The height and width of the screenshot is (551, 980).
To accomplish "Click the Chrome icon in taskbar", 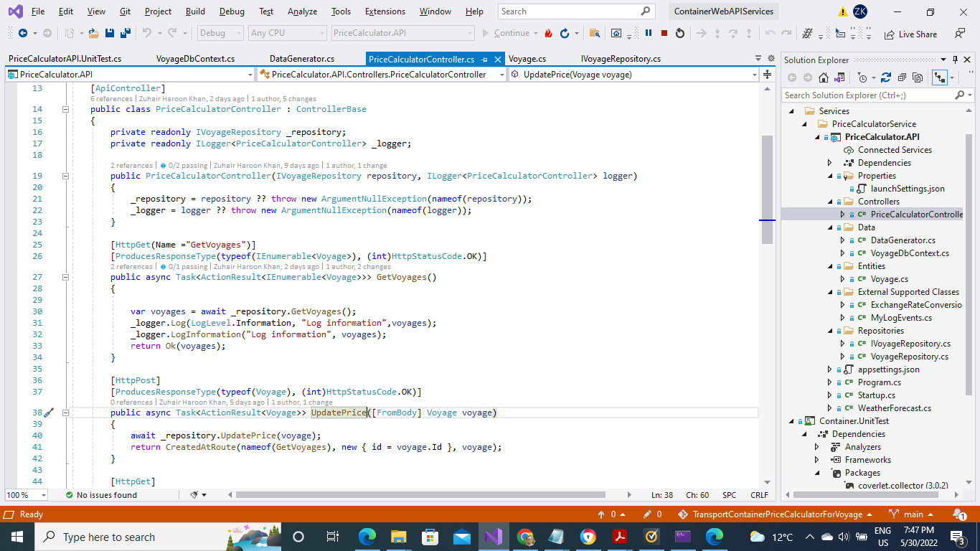I will (526, 537).
